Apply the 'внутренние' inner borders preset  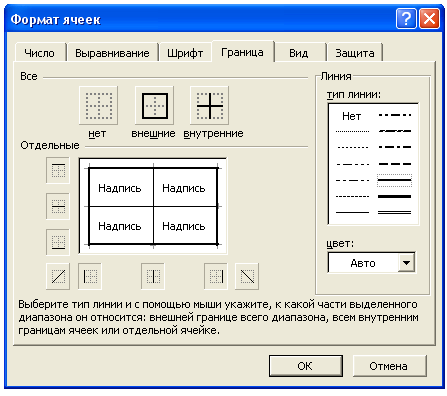(209, 106)
